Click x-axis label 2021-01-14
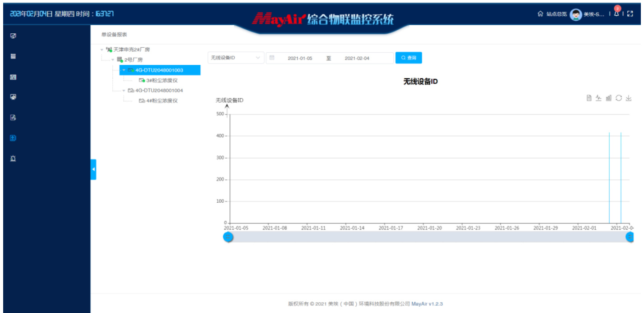644x313 pixels. point(352,228)
